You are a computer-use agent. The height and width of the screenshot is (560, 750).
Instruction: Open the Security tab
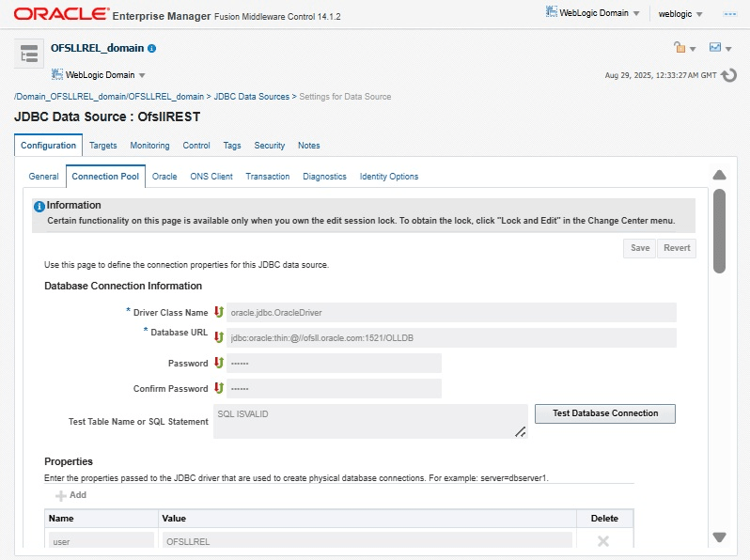(270, 146)
